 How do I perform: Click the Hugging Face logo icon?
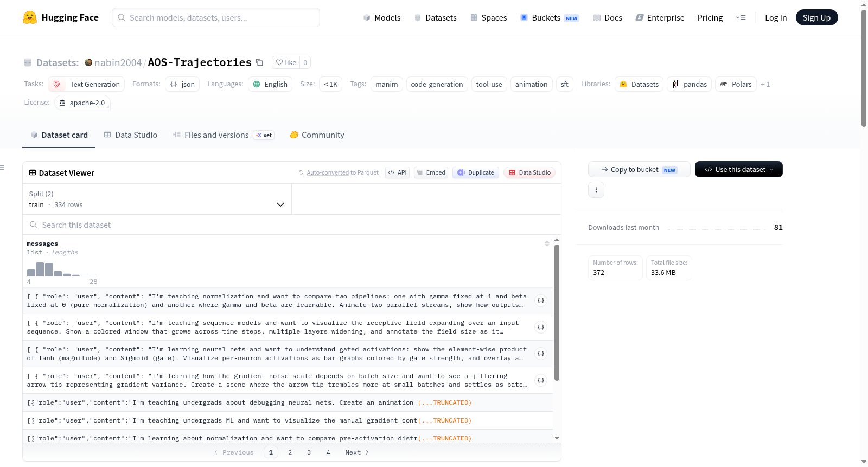coord(30,17)
